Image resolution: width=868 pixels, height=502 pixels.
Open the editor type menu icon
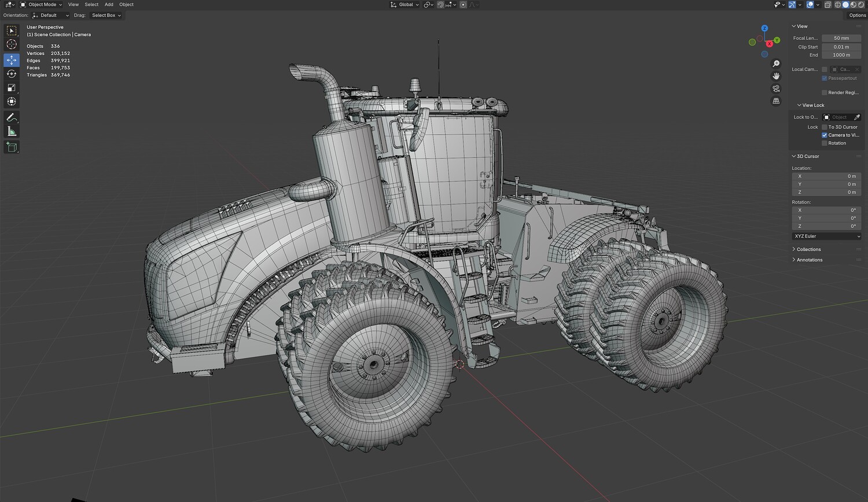pos(10,5)
